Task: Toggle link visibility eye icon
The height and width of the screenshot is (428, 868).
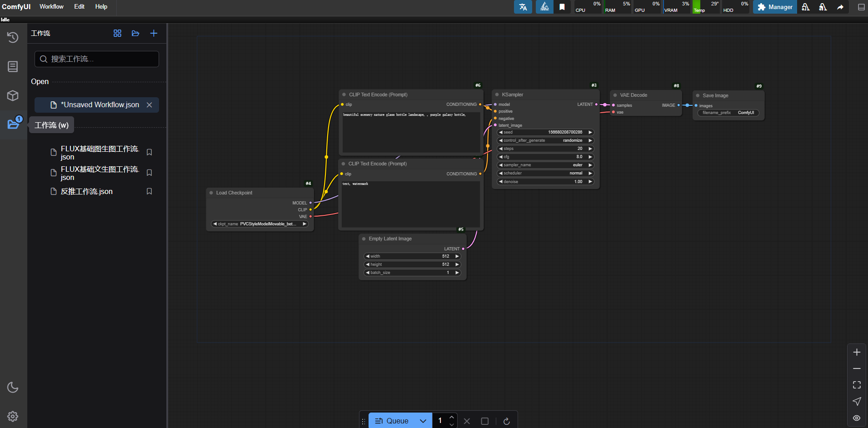Action: click(x=857, y=418)
